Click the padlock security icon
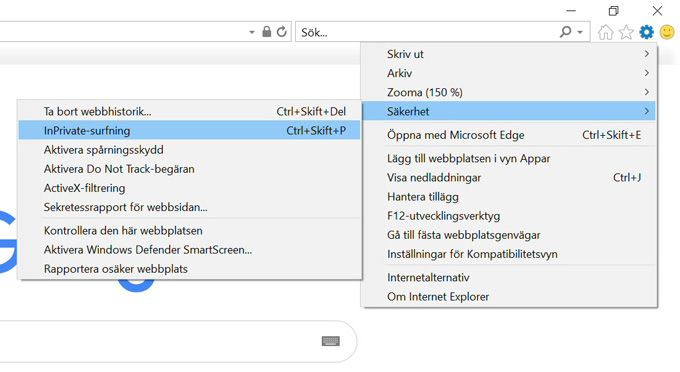680x372 pixels. [267, 32]
